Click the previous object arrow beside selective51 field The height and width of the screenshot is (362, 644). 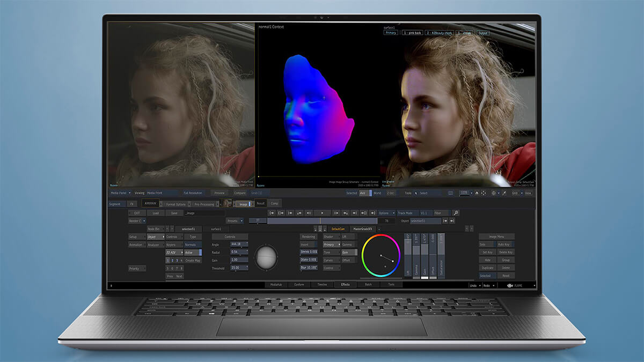[x=445, y=221]
